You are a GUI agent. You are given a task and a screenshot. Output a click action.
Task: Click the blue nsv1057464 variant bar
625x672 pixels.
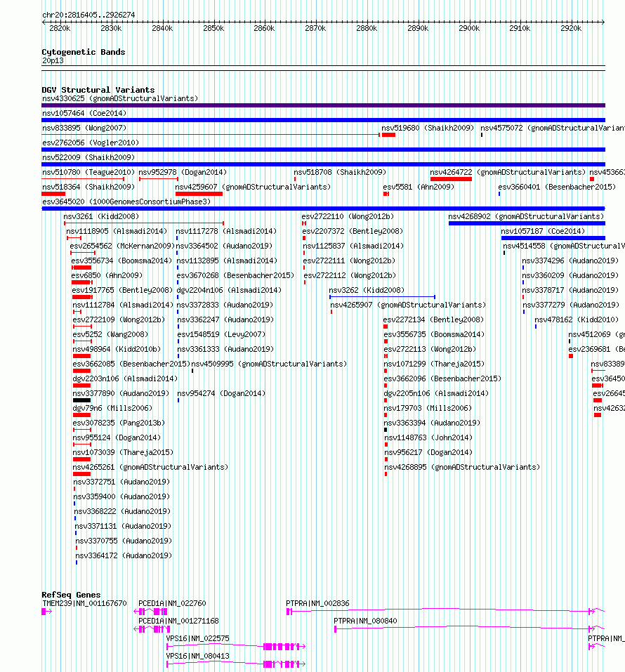tap(323, 120)
